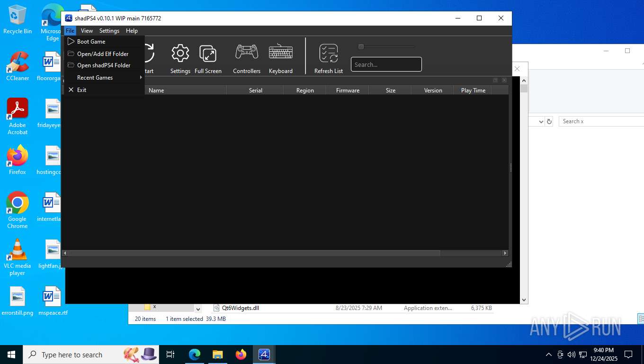
Task: Click the taskbar search box
Action: click(91, 355)
